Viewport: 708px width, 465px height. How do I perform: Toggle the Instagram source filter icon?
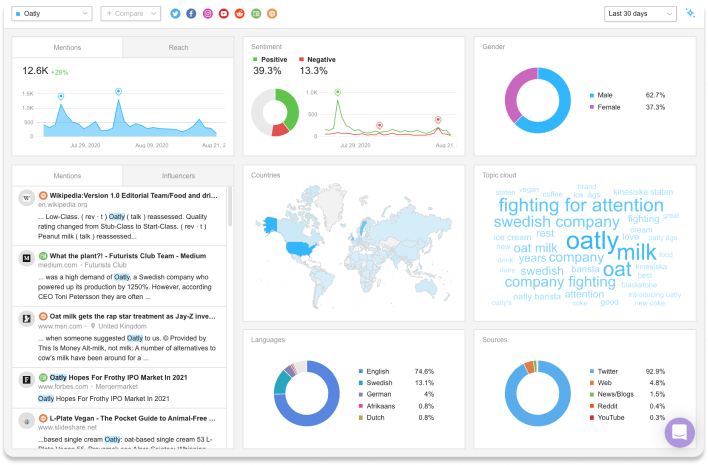pos(208,14)
